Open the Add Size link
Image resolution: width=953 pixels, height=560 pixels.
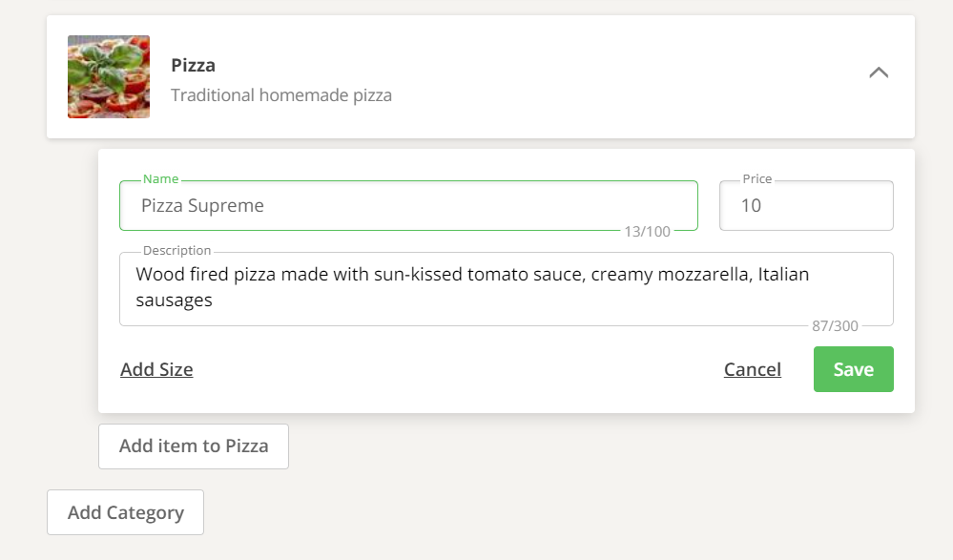[156, 369]
